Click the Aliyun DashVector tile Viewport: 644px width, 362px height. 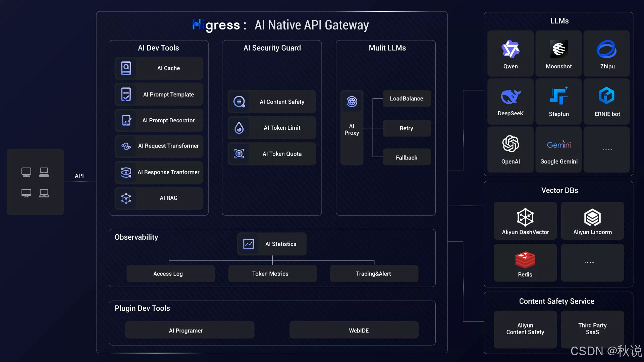[525, 221]
